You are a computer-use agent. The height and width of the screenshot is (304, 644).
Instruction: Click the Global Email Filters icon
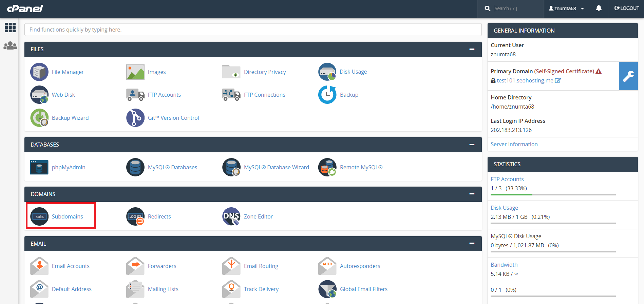tap(327, 289)
